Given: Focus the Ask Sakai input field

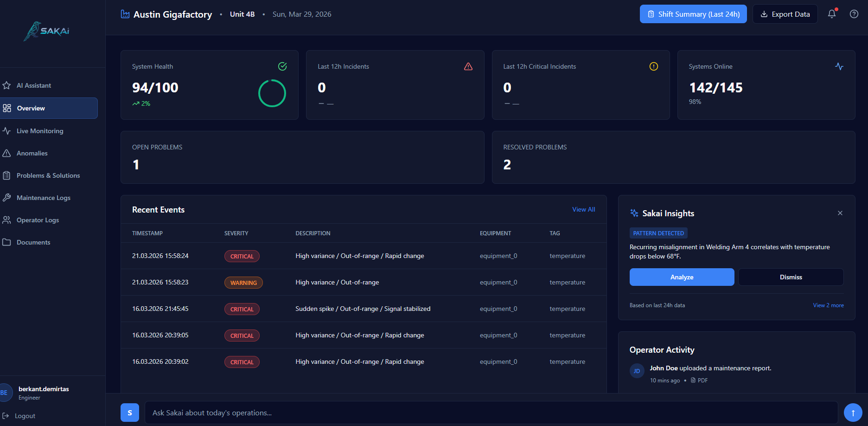Looking at the screenshot, I should [491, 413].
